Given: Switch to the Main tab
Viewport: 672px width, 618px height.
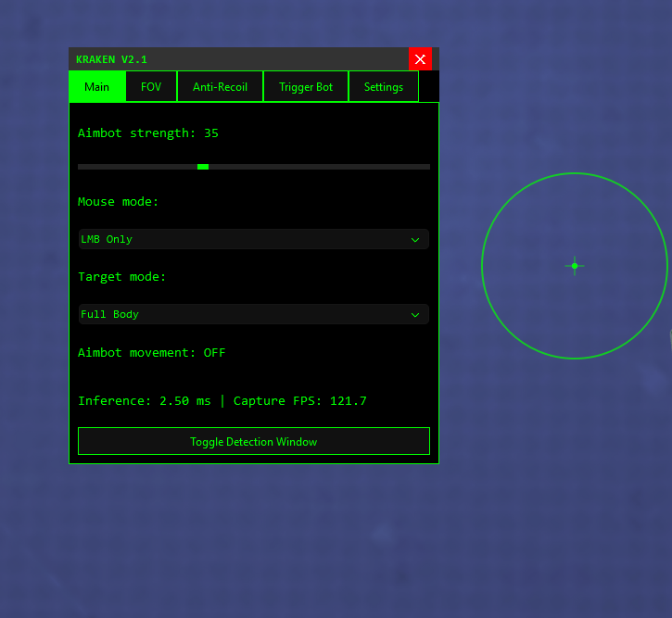Looking at the screenshot, I should tap(97, 87).
